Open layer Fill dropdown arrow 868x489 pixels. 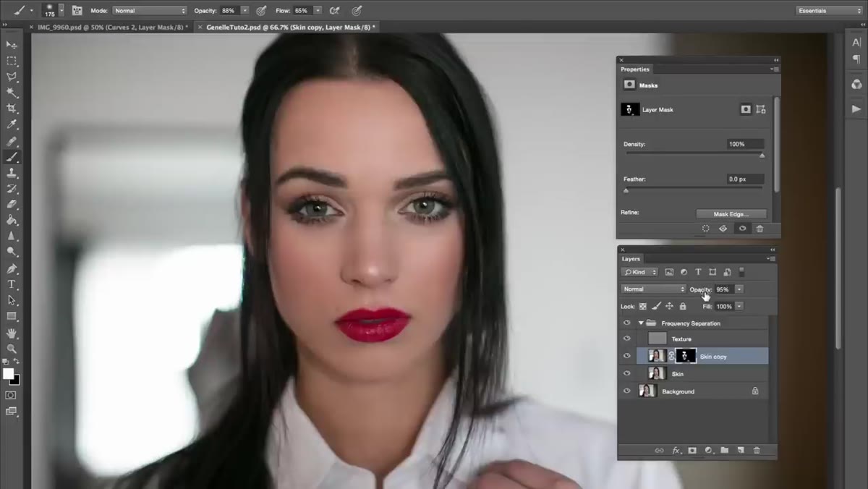coord(739,307)
